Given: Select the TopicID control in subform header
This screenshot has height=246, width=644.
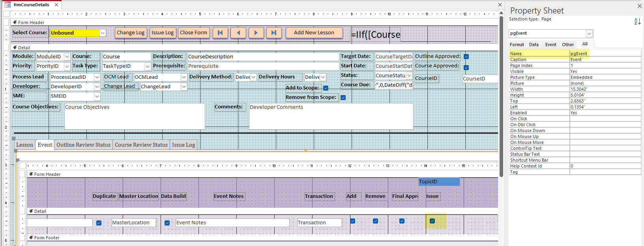Looking at the screenshot, I should [x=439, y=182].
